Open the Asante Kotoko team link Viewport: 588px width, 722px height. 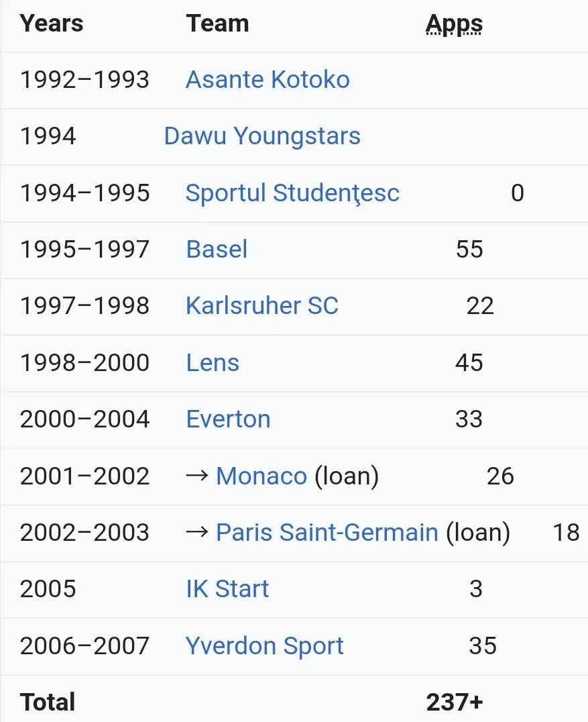268,80
